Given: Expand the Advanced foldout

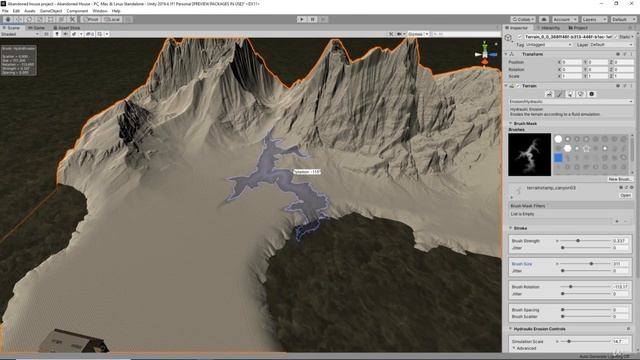Looking at the screenshot, I should [514, 348].
